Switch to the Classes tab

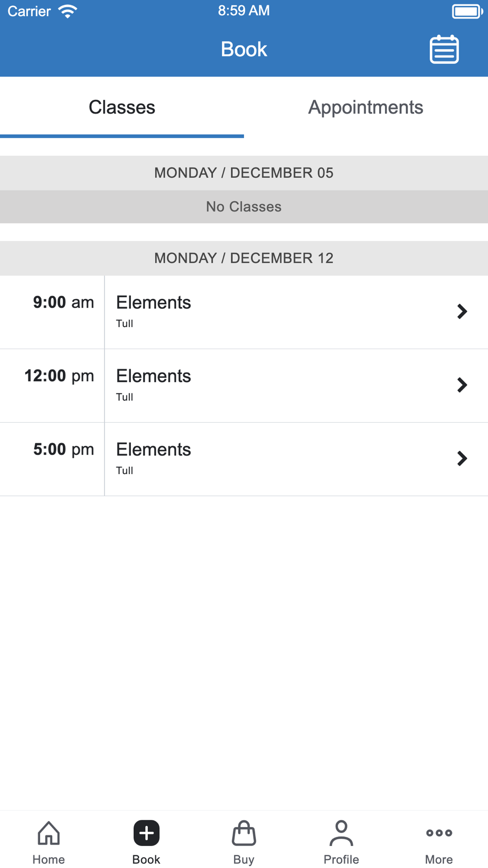coord(122,107)
